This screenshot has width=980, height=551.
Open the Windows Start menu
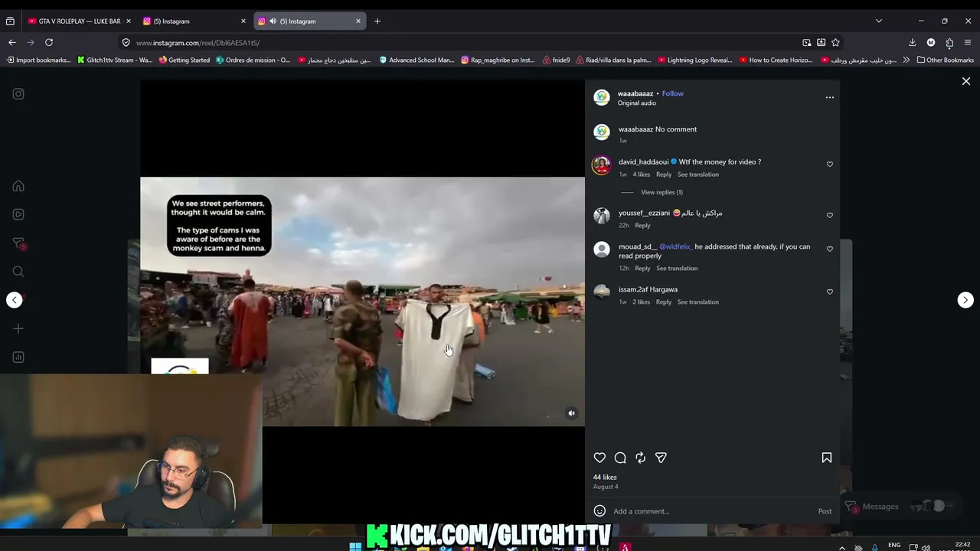point(355,546)
